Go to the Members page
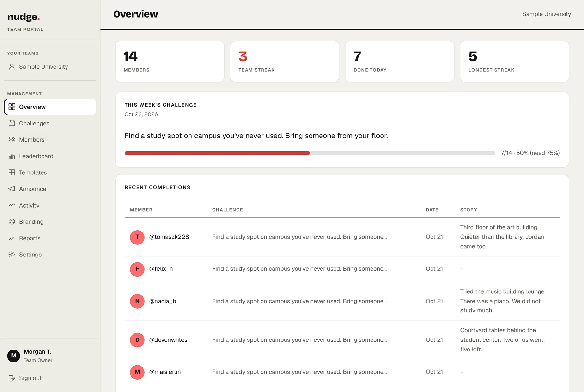584x392 pixels. [x=50, y=140]
